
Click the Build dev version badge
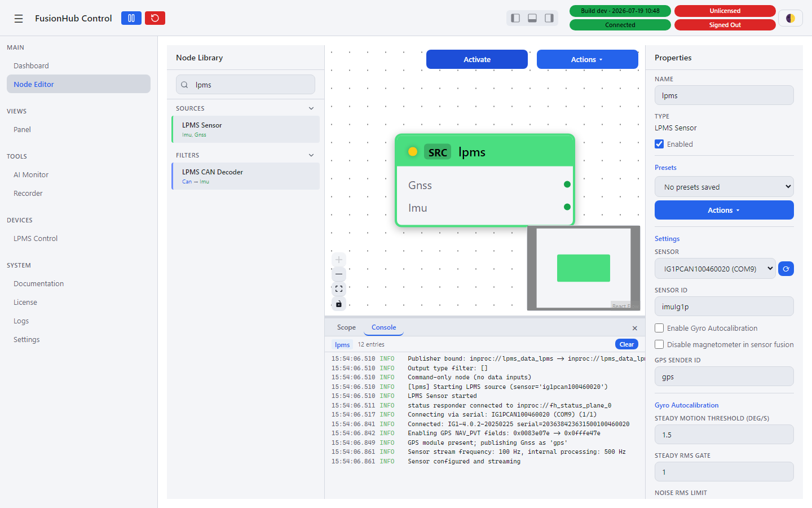tap(620, 11)
